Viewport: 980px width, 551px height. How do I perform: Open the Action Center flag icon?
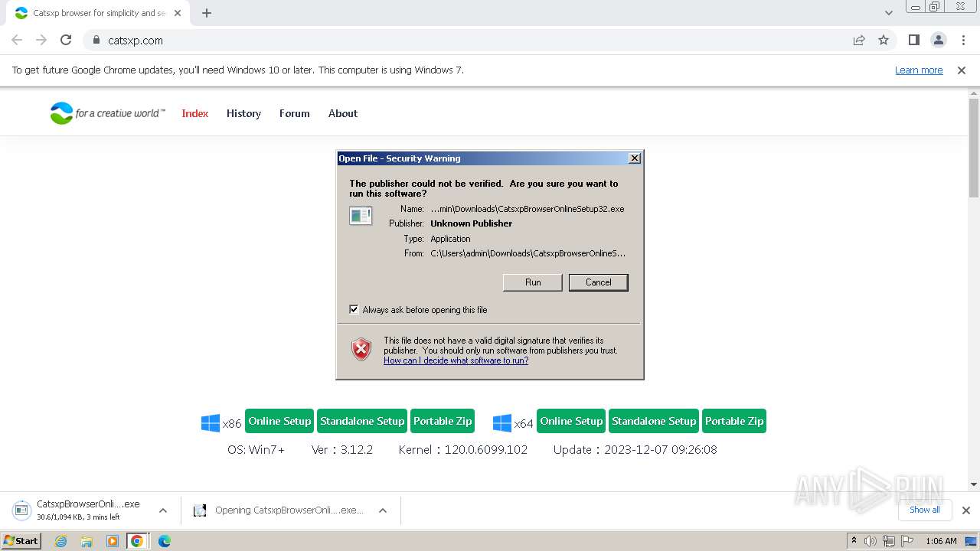coord(906,541)
